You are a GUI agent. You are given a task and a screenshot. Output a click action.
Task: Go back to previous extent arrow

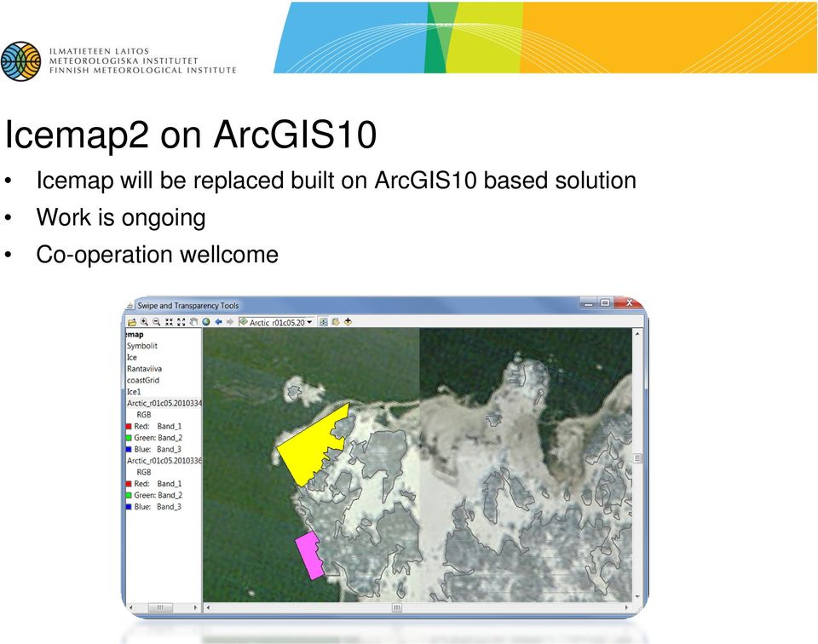tap(218, 322)
